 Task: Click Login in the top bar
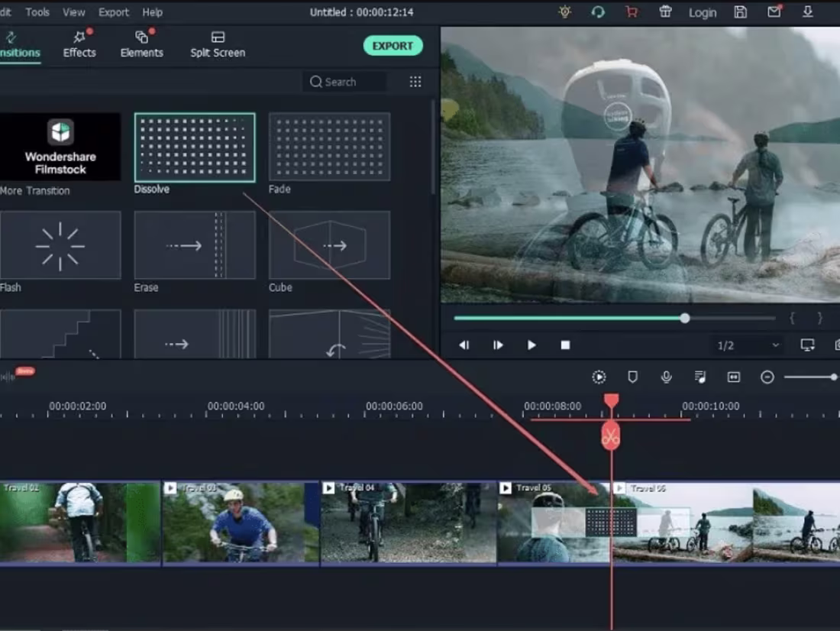(702, 12)
